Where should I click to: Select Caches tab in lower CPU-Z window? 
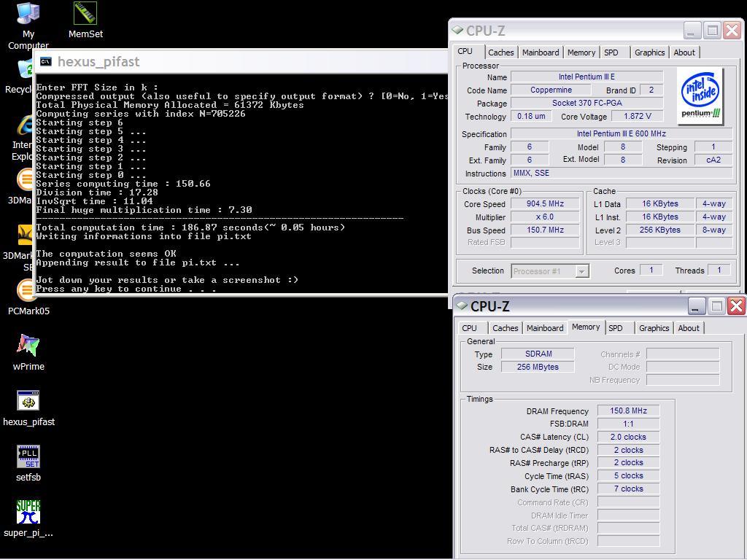[x=505, y=328]
